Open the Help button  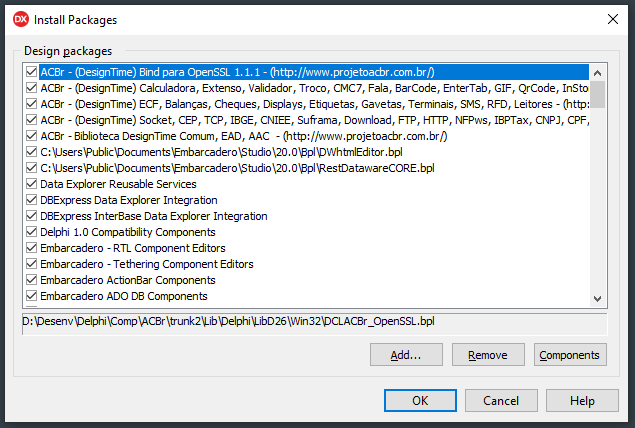[x=582, y=400]
